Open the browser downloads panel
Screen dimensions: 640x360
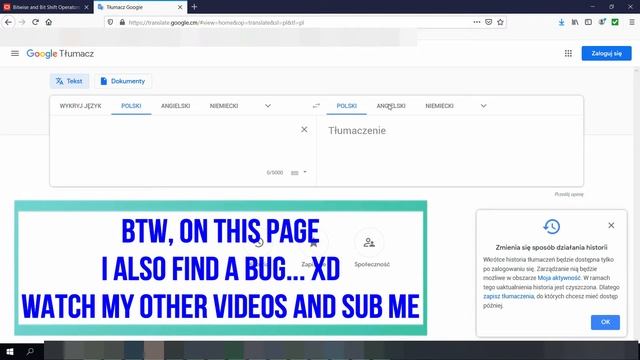click(x=562, y=22)
